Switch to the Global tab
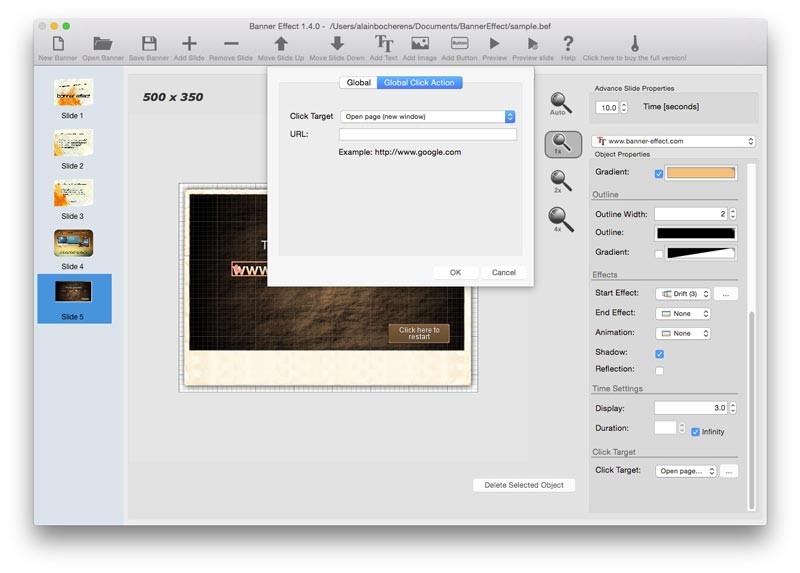The height and width of the screenshot is (573, 800). coord(358,82)
